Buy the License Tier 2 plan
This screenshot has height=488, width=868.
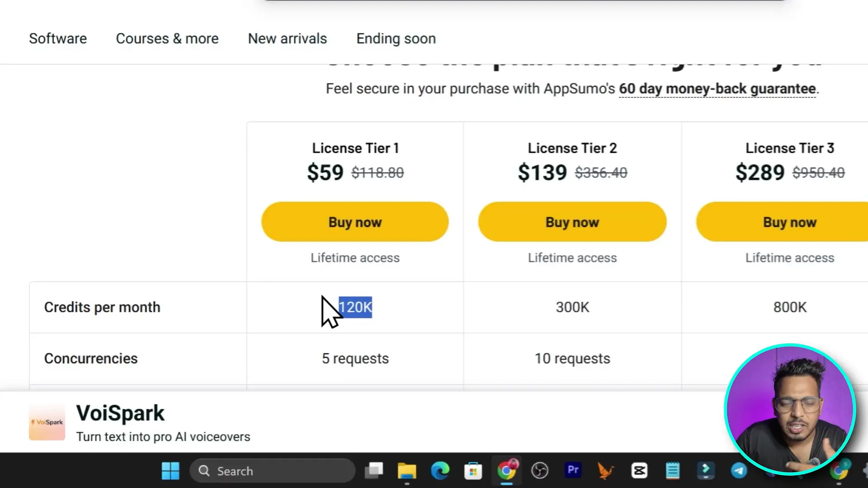pos(572,222)
